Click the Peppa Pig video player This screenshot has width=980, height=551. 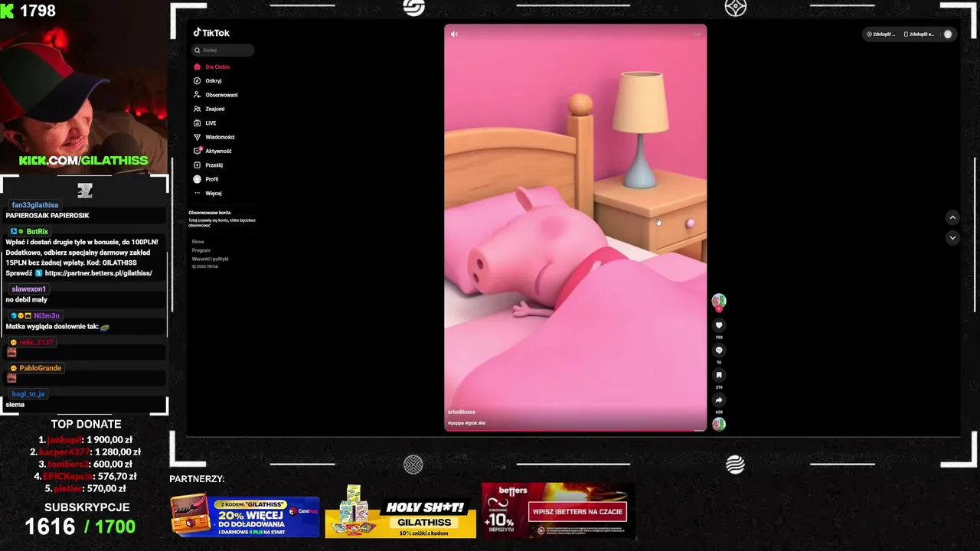click(576, 228)
